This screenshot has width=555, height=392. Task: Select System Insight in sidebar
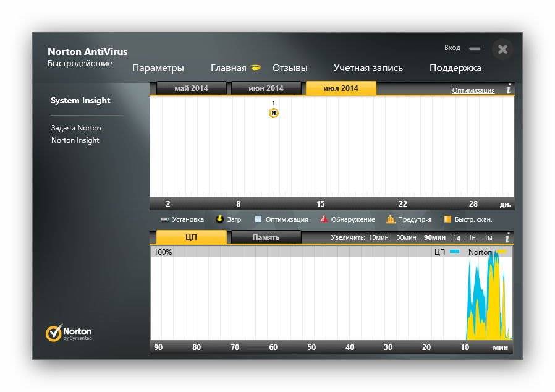[x=80, y=101]
